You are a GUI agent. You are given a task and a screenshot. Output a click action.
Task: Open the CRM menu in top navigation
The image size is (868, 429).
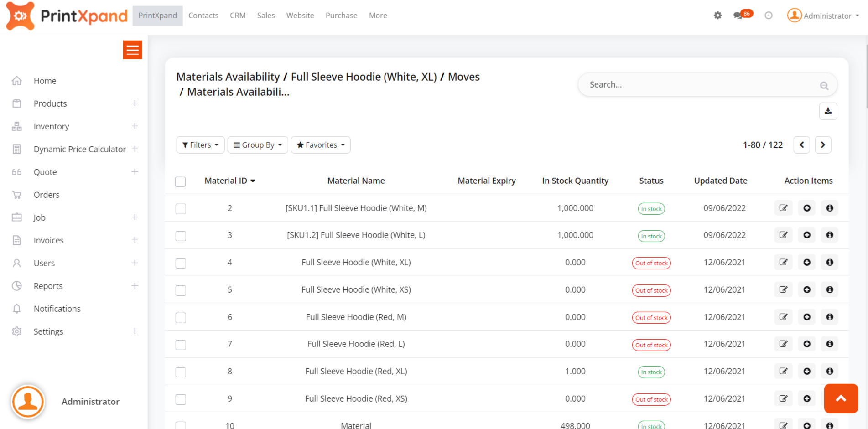click(238, 16)
